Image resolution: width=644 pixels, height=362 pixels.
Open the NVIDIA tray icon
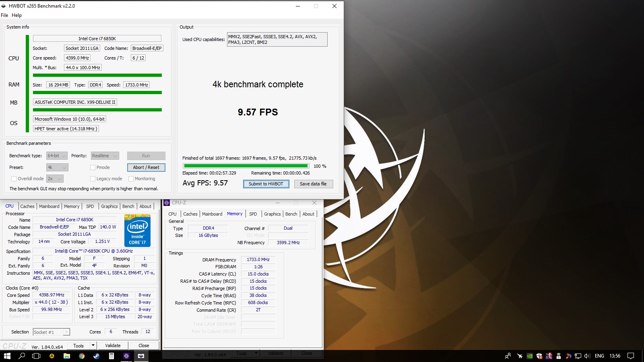point(530,356)
